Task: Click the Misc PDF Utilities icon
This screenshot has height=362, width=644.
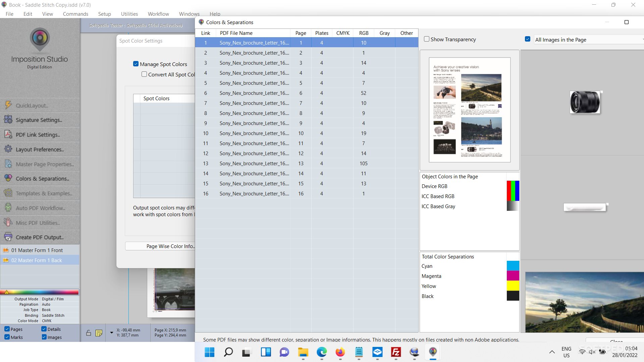Action: [8, 223]
